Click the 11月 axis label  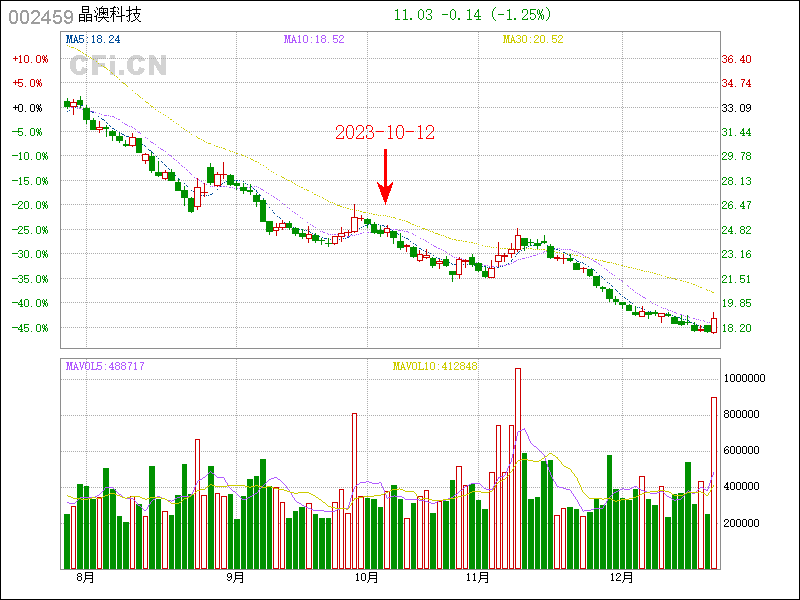(x=477, y=578)
